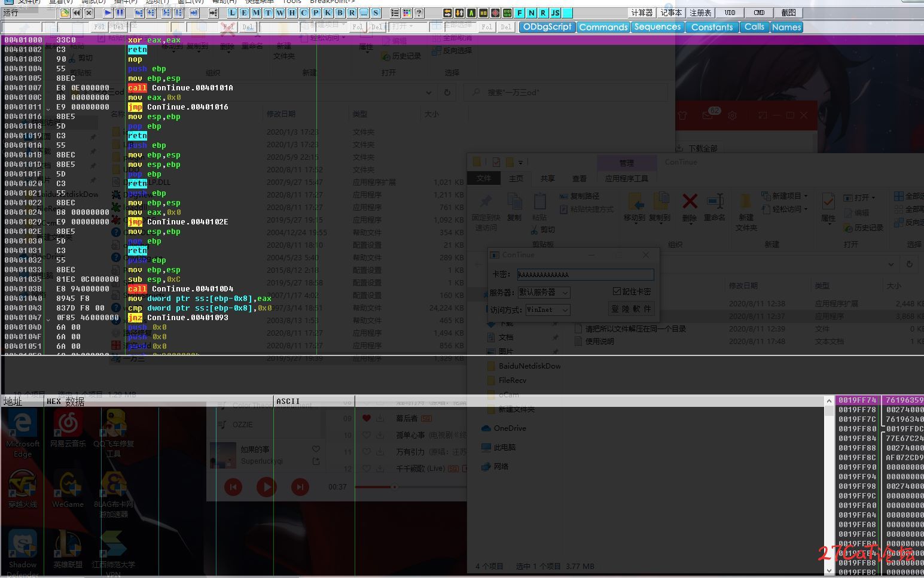
Task: Open Memory map with M button
Action: pos(257,13)
